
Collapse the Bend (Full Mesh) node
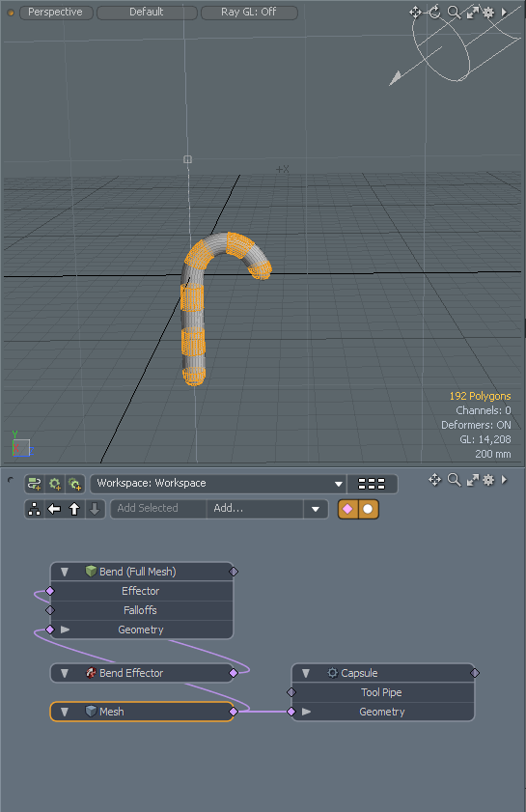coord(65,572)
